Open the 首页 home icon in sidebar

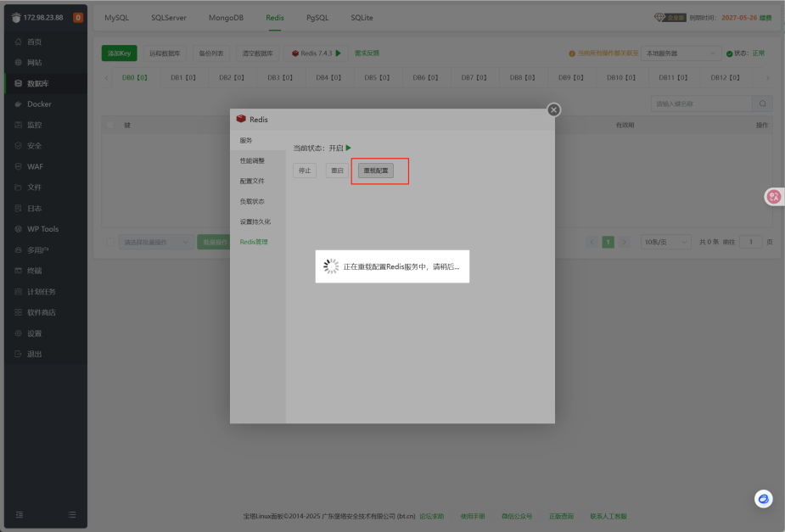(18, 42)
